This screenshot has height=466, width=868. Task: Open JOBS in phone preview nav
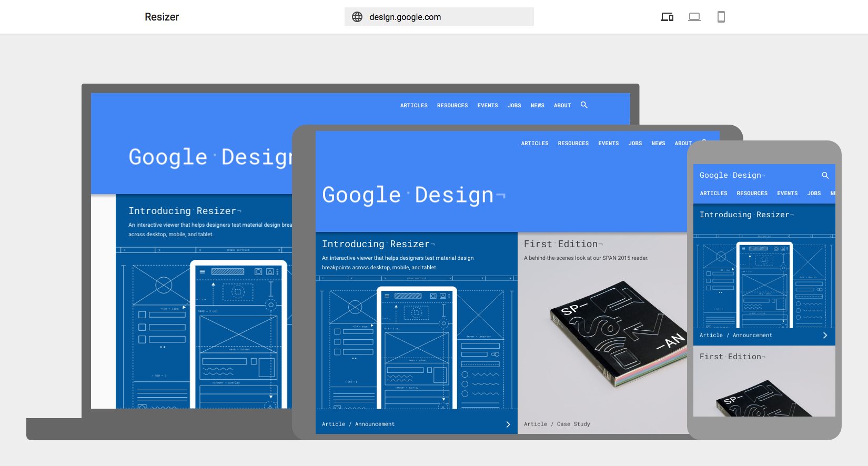point(814,194)
